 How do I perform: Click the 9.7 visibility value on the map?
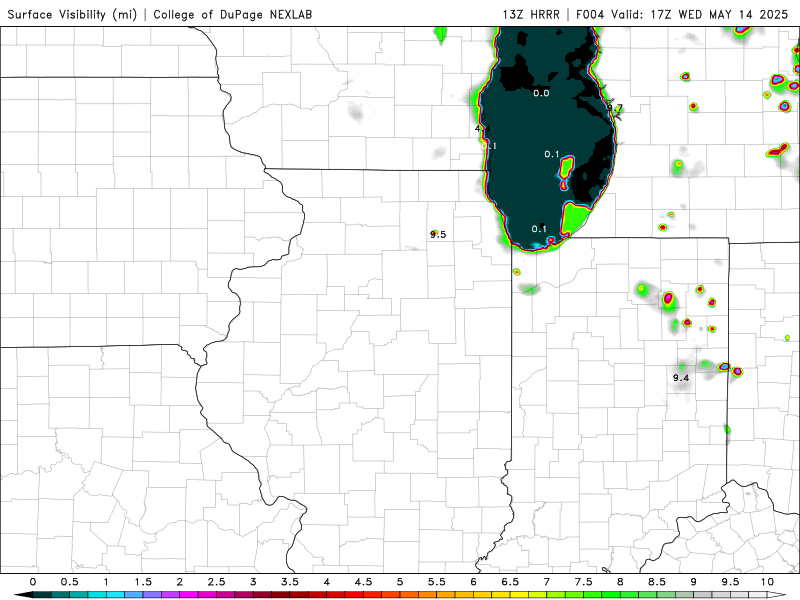[x=615, y=108]
